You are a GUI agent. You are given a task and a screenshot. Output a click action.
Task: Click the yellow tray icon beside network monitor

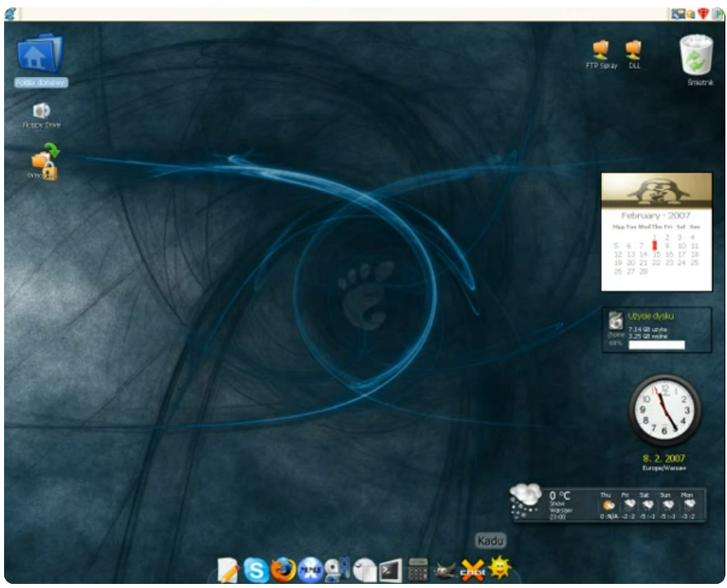pos(691,14)
